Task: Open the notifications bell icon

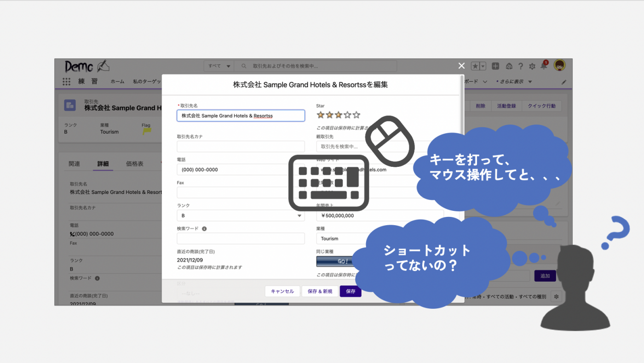Action: pyautogui.click(x=544, y=66)
